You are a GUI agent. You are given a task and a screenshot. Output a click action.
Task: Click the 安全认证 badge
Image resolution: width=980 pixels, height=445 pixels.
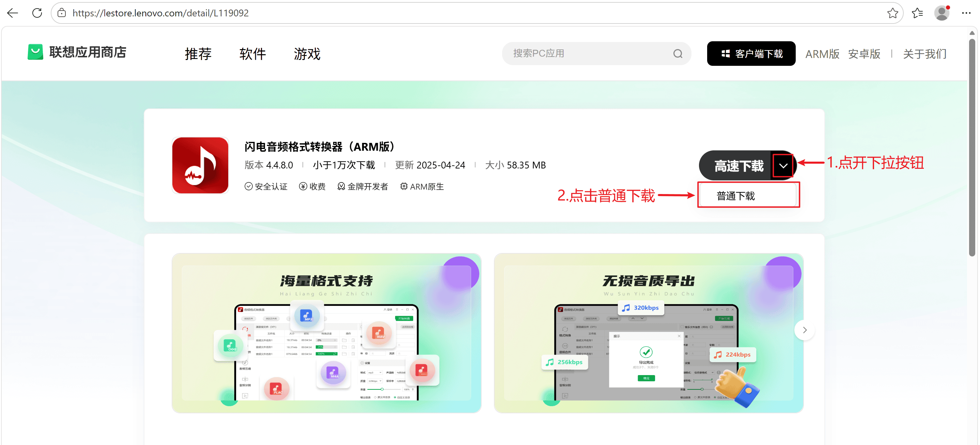[x=266, y=186]
